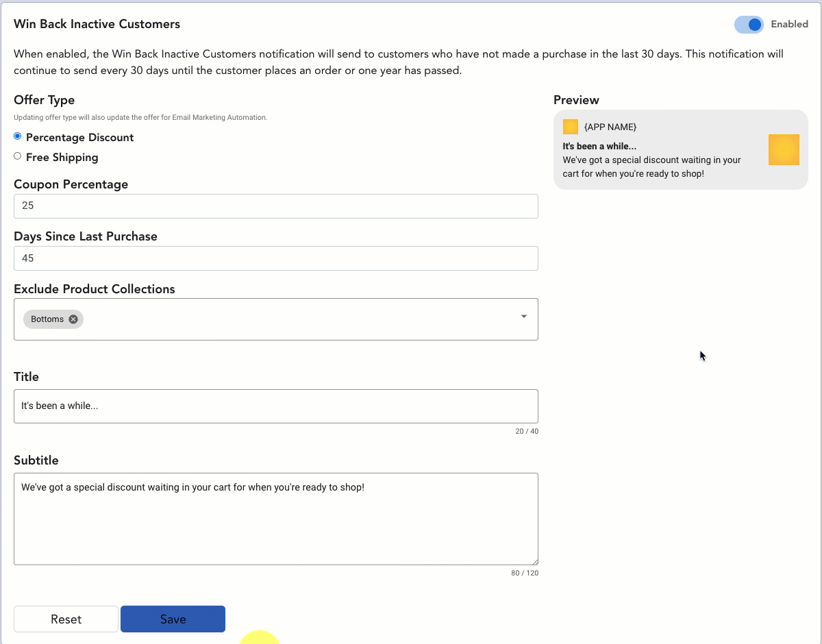Click the bold preview notification title
This screenshot has width=822, height=644.
point(599,147)
